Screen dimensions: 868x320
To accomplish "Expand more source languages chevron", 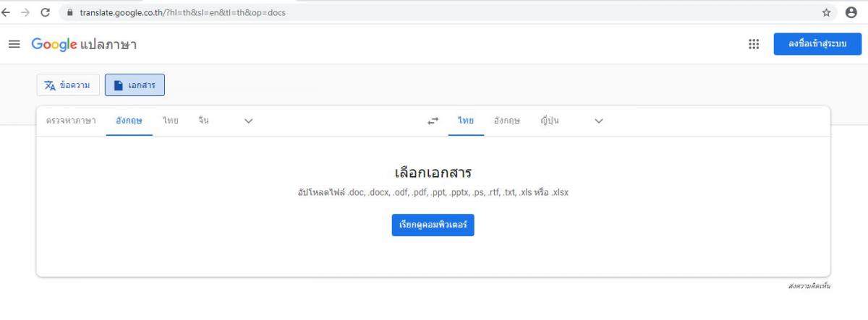I will point(249,121).
